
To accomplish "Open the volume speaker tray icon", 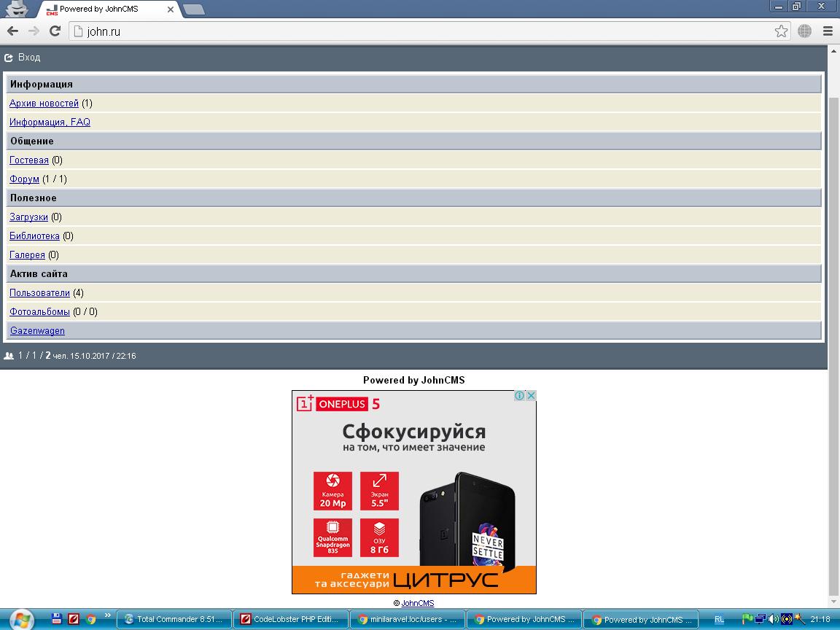I will (773, 619).
